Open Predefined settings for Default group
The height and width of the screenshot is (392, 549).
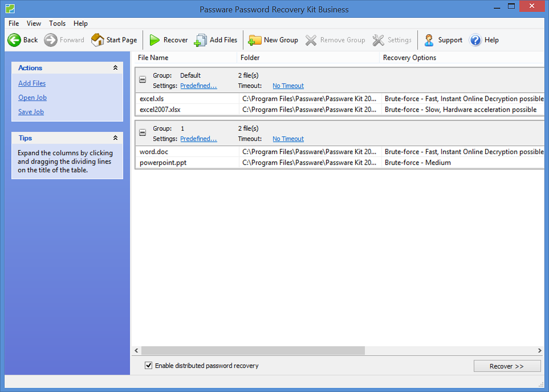point(199,86)
